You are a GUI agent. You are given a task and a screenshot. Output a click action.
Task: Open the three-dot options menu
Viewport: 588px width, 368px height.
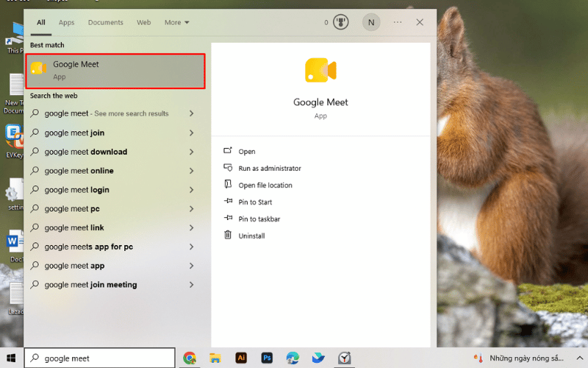point(398,22)
